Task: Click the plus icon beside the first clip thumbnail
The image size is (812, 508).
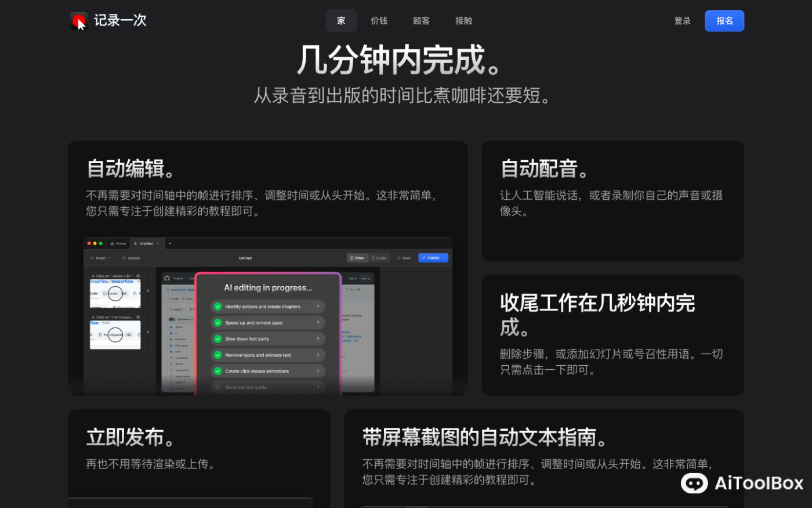Action: coord(148,291)
